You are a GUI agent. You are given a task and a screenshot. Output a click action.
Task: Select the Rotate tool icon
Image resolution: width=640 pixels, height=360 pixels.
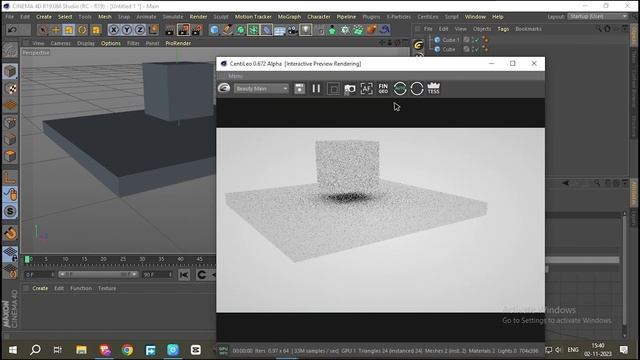click(82, 30)
